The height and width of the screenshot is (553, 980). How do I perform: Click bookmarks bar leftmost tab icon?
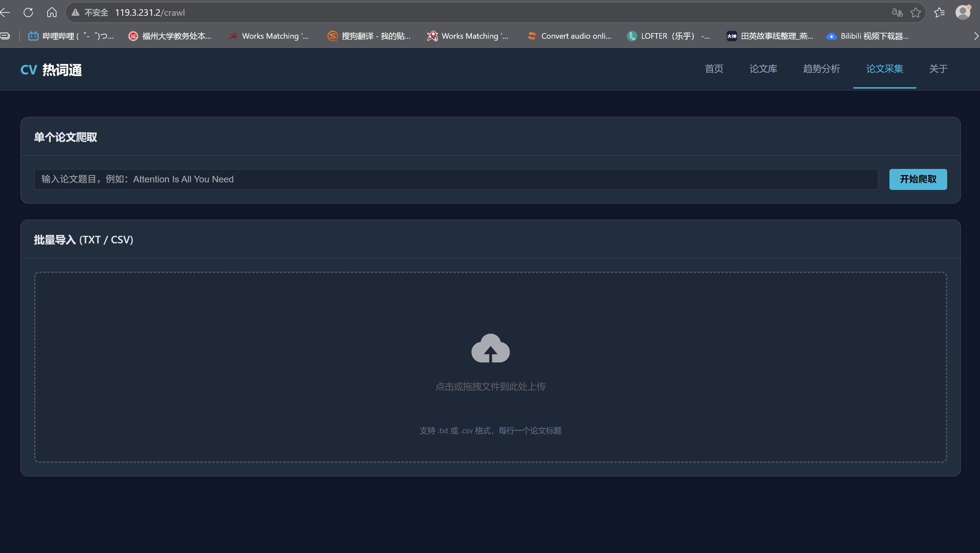[5, 36]
